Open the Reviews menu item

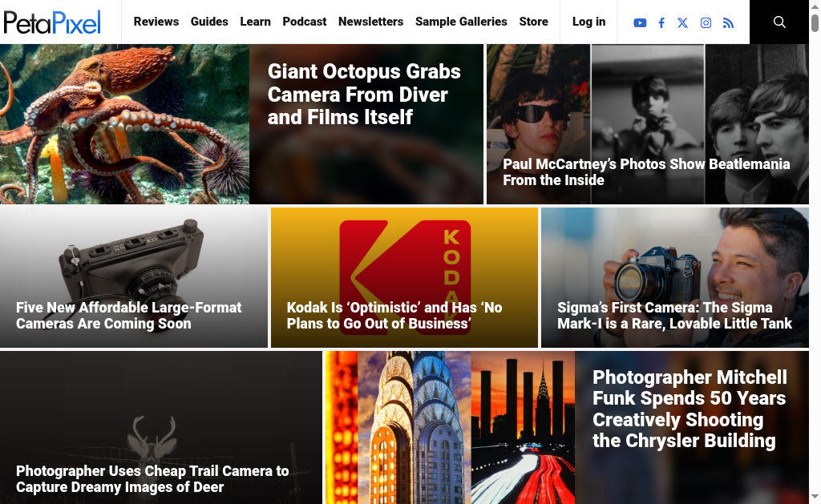(156, 22)
